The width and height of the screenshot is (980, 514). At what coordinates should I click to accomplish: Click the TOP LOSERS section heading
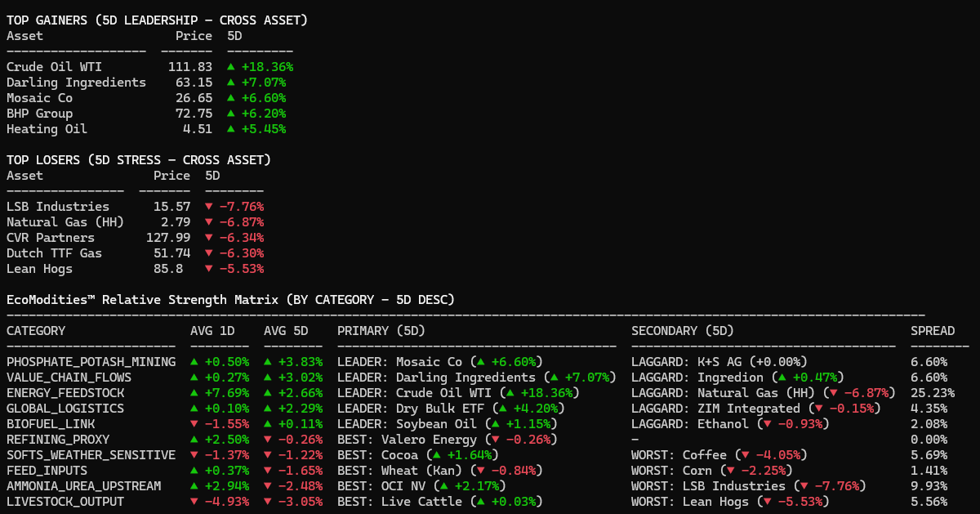pos(138,160)
